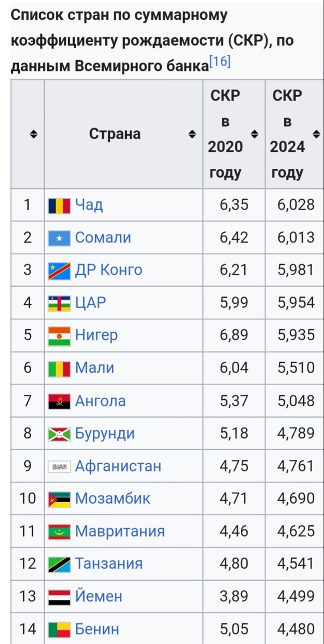
Task: Sort table by rank number column
Action: [33, 134]
